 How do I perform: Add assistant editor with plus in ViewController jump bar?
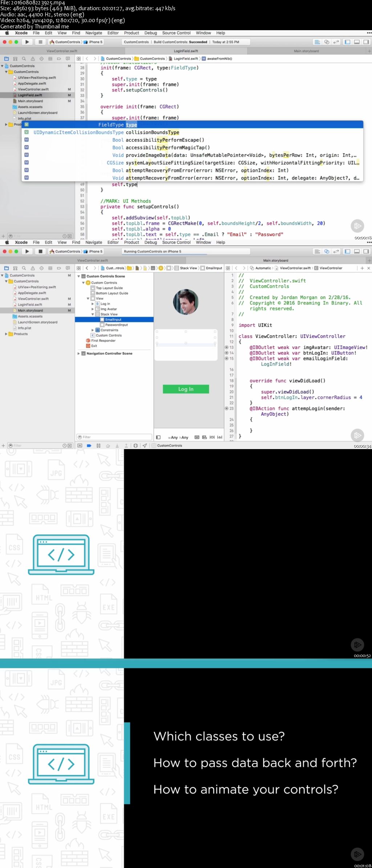[362, 268]
